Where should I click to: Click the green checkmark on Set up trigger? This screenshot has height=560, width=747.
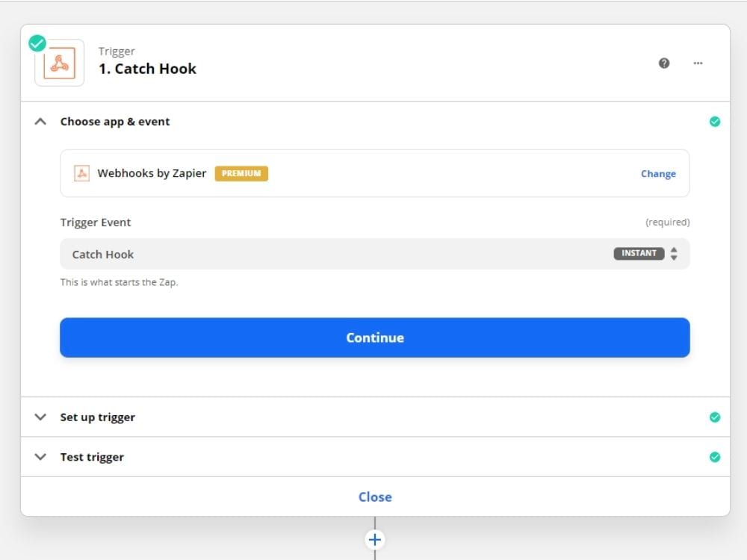coord(715,417)
